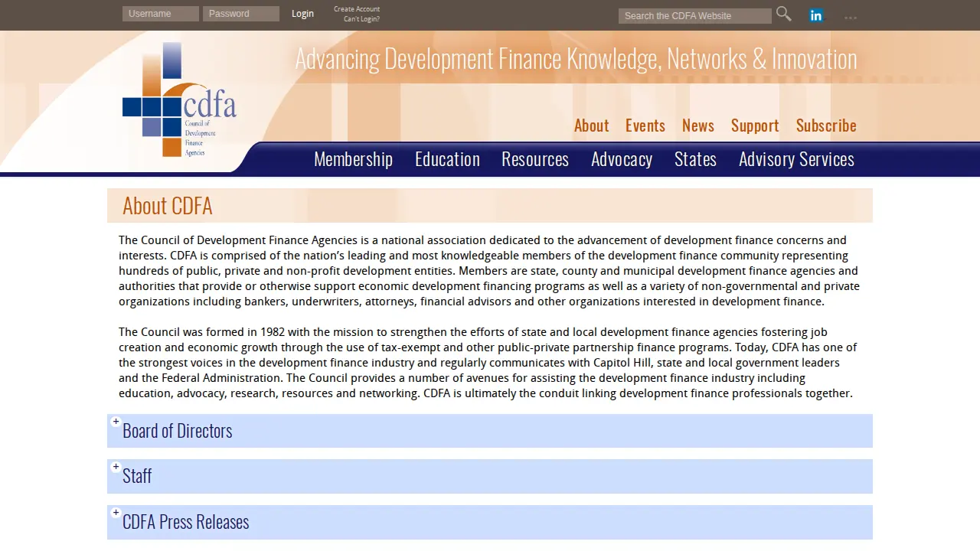Go to the Events link
Viewport: 980px width, 551px height.
[x=645, y=126]
